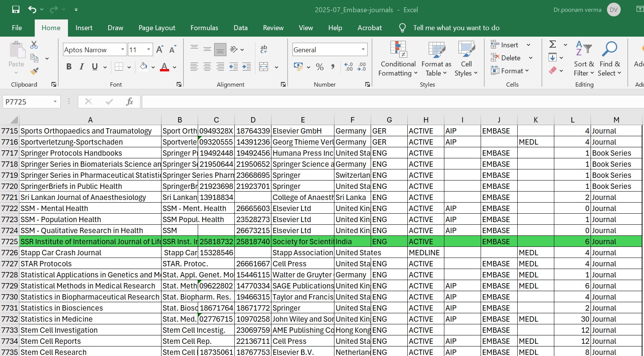
Task: Select the Cut scissors icon
Action: 34,45
